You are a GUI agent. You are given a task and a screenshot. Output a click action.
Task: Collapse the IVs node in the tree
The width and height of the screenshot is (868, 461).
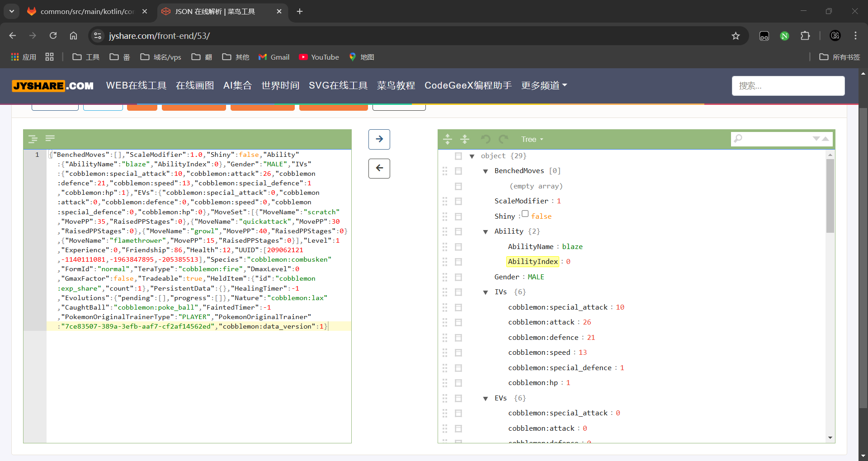486,292
